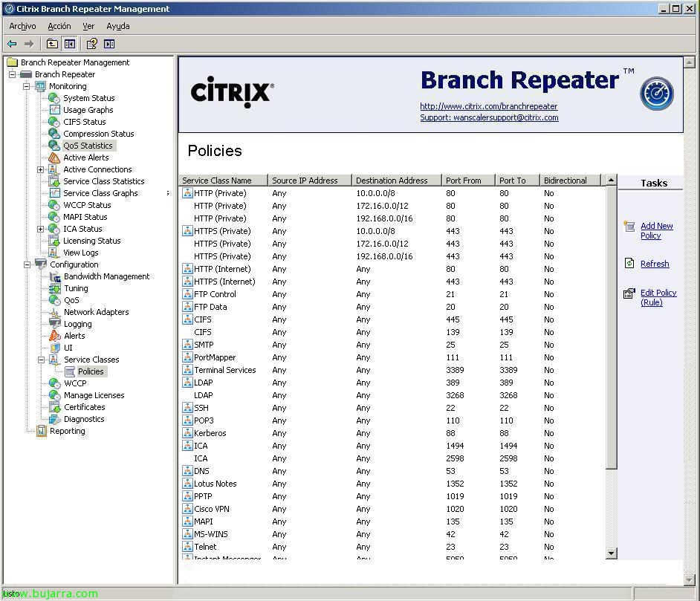The image size is (700, 601).
Task: Click the wanscalersupport support email link
Action: pyautogui.click(x=489, y=117)
